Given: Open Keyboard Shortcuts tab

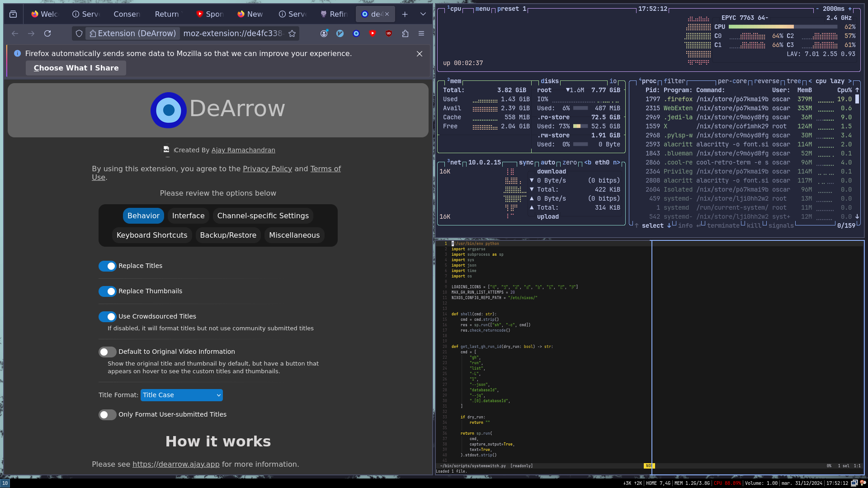Looking at the screenshot, I should 152,235.
